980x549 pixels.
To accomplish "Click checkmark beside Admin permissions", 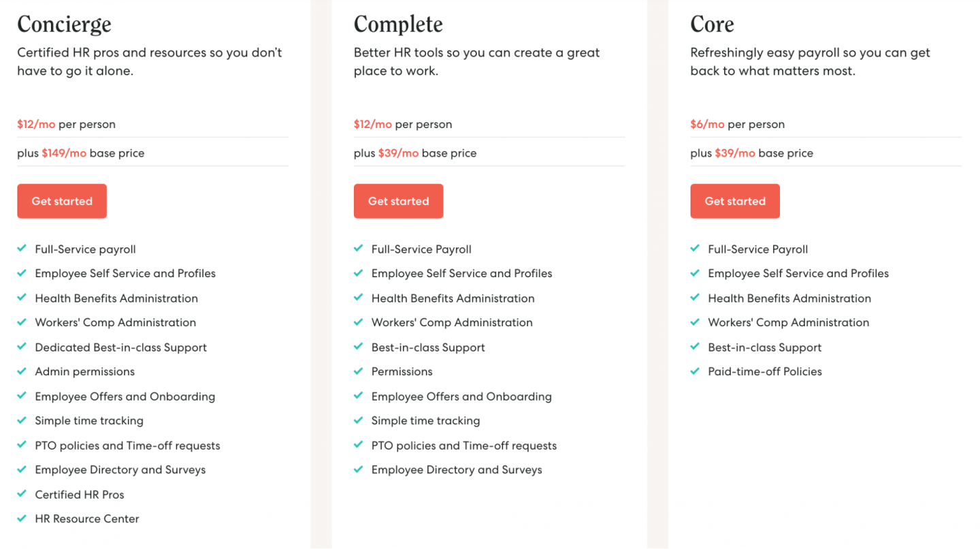I will [x=22, y=371].
